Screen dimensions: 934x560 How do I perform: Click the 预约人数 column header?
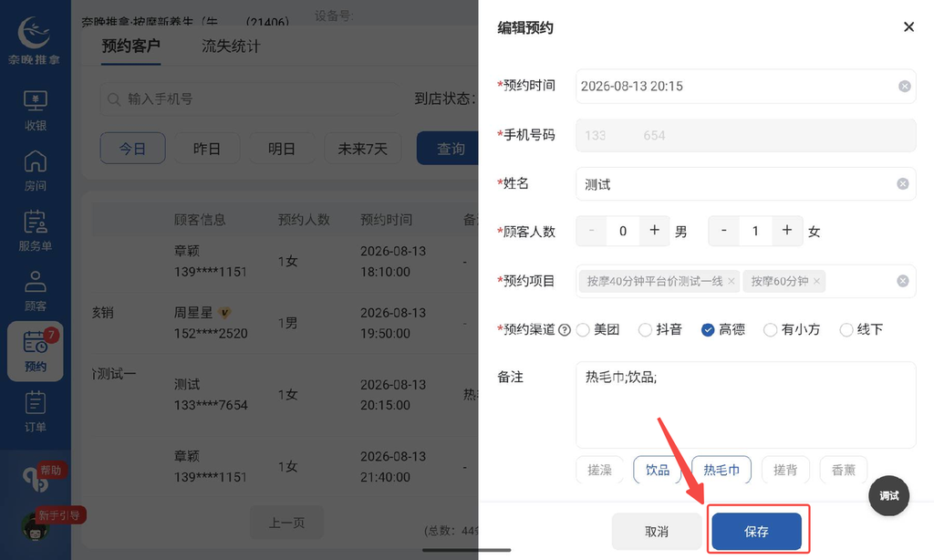click(304, 220)
